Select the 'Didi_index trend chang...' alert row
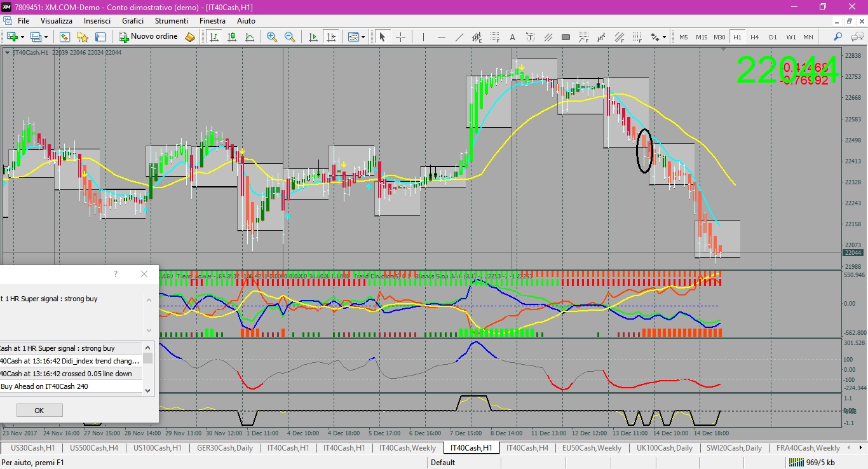Image resolution: width=868 pixels, height=469 pixels. click(72, 361)
